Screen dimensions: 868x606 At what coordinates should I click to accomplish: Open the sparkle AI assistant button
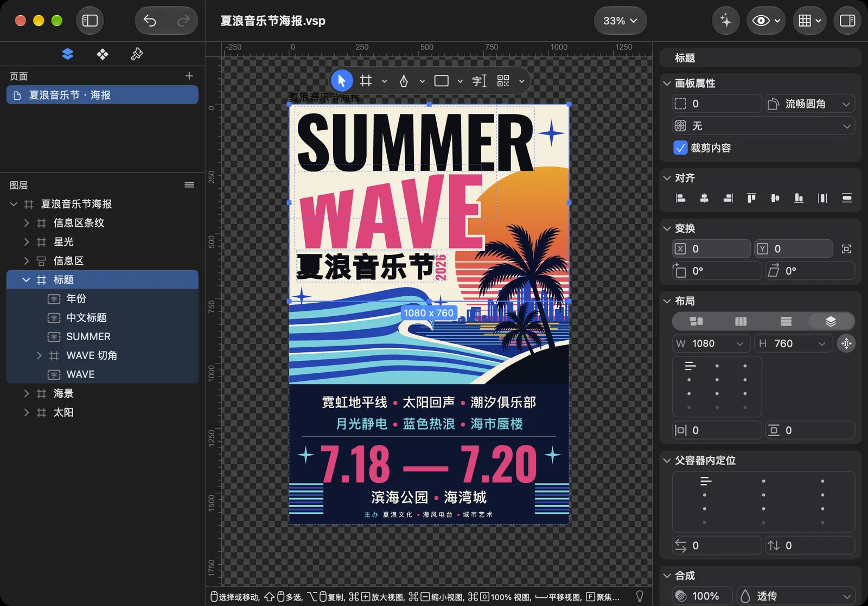[726, 21]
